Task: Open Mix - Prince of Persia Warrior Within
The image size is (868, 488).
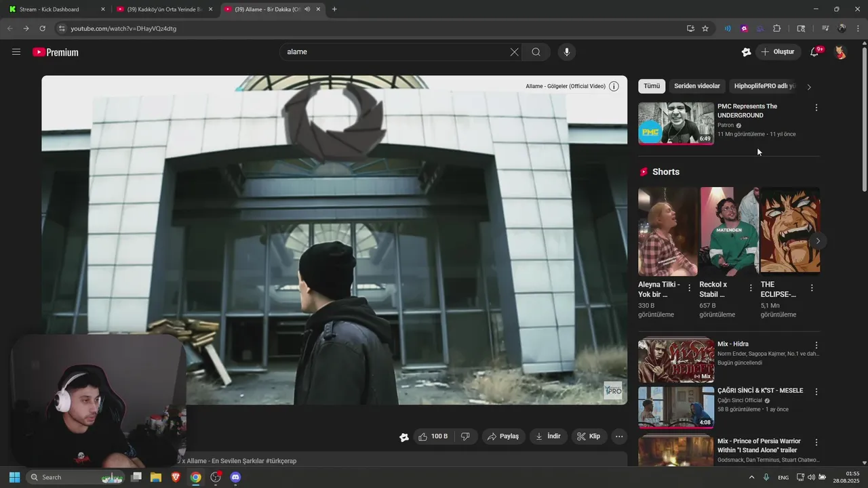Action: click(759, 445)
